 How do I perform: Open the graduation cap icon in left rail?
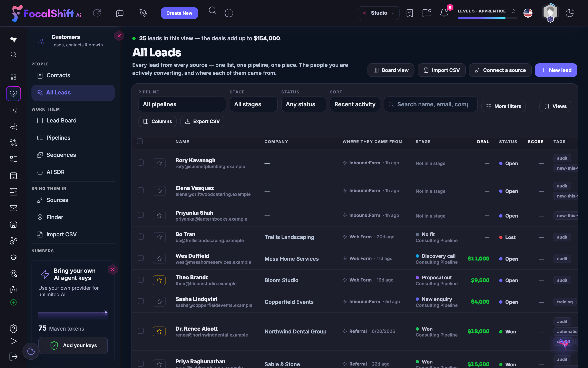(x=13, y=257)
